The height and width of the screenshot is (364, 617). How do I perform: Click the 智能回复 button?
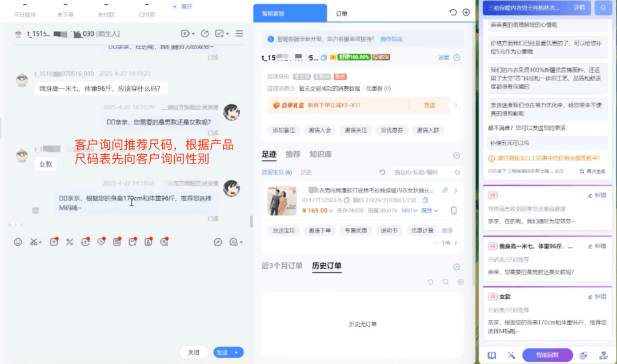point(547,355)
